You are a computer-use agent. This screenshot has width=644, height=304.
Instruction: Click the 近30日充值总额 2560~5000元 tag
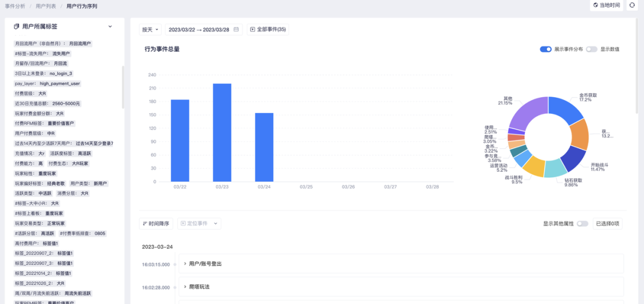47,104
